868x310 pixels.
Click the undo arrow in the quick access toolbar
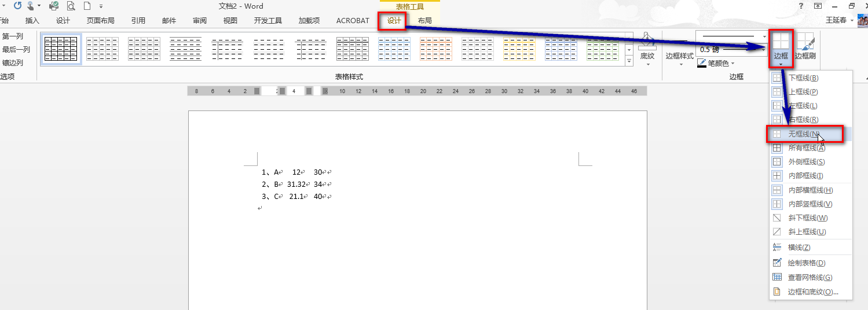pyautogui.click(x=16, y=6)
